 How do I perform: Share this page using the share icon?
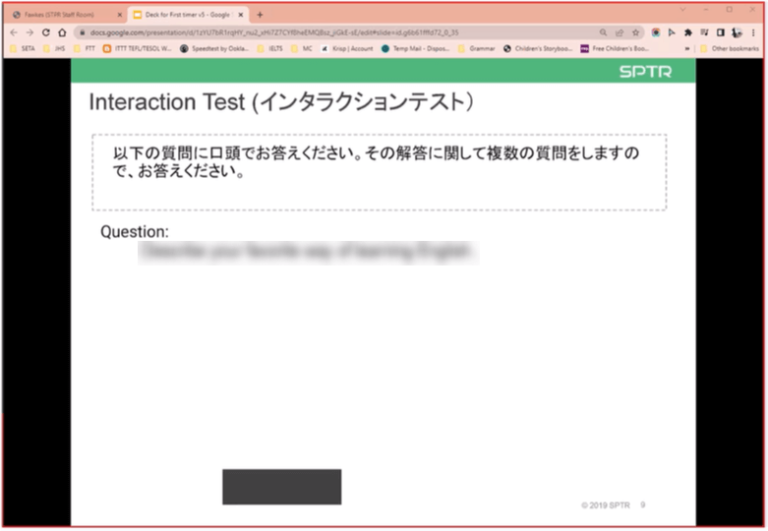pos(620,32)
